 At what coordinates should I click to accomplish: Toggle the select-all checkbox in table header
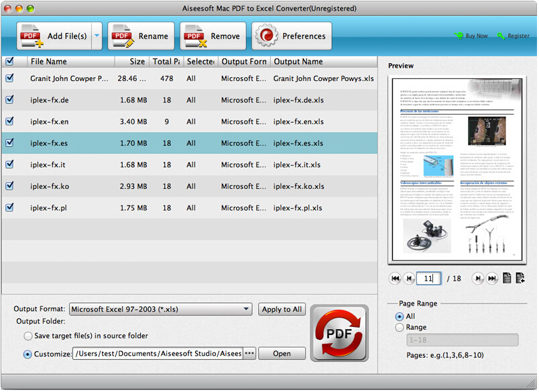9,62
